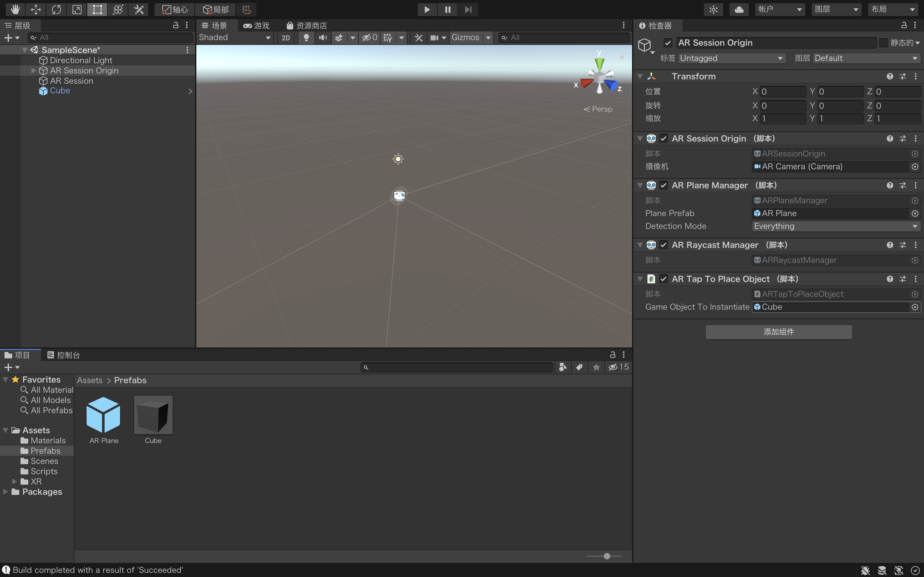The image size is (924, 577).
Task: Click the Add Component button
Action: point(779,332)
